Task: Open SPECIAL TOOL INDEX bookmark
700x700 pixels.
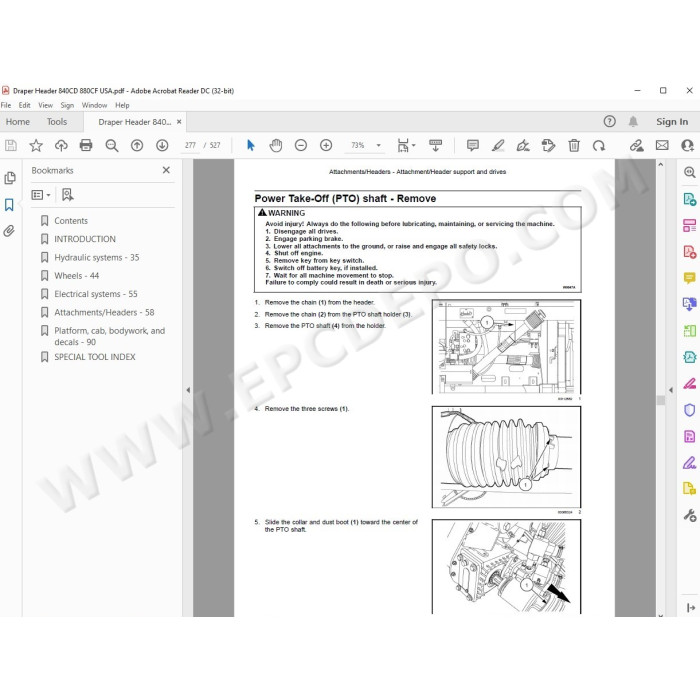Action: (x=95, y=357)
